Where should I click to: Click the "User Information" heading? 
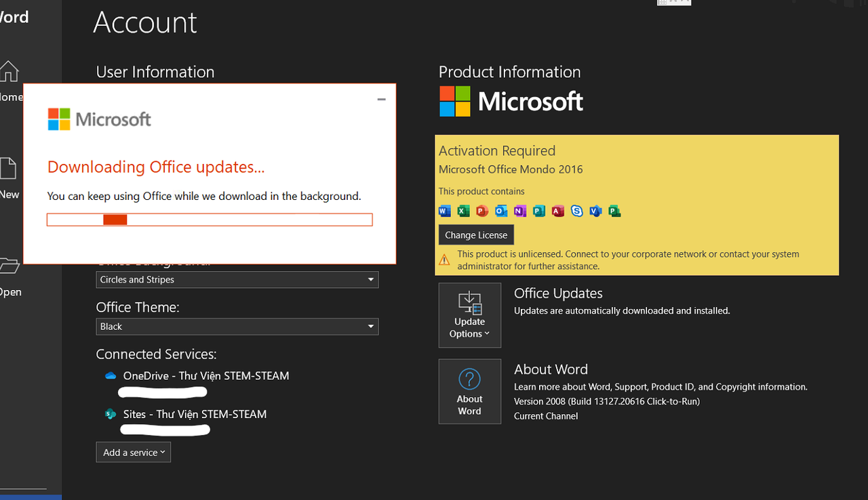[x=155, y=72]
